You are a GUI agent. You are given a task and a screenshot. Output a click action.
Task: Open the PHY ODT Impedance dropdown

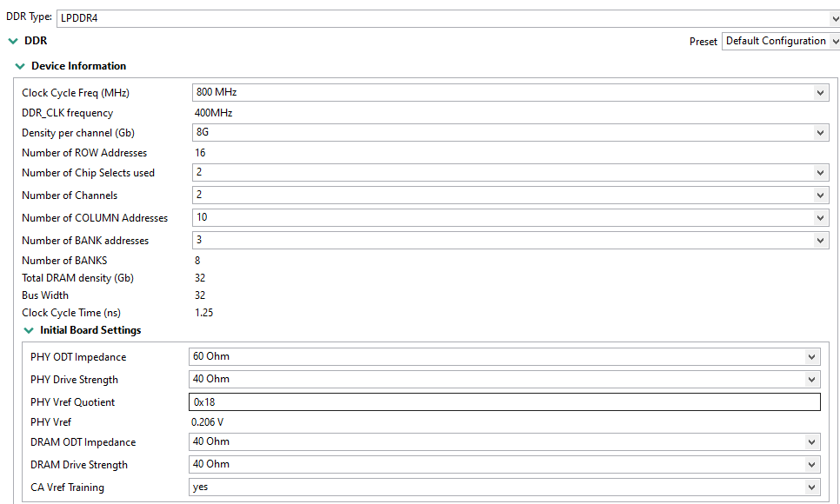coord(504,357)
